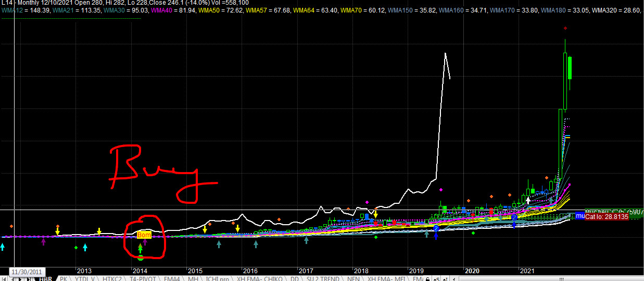Viewport: 644px width, 281px height.
Task: Click the 2019 year label on axis
Action: [416, 271]
